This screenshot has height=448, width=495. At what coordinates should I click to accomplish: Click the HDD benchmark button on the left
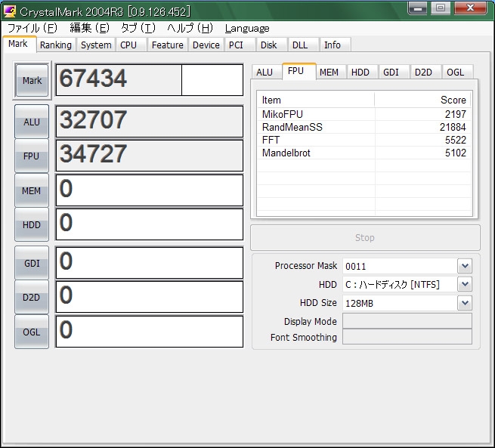click(32, 224)
